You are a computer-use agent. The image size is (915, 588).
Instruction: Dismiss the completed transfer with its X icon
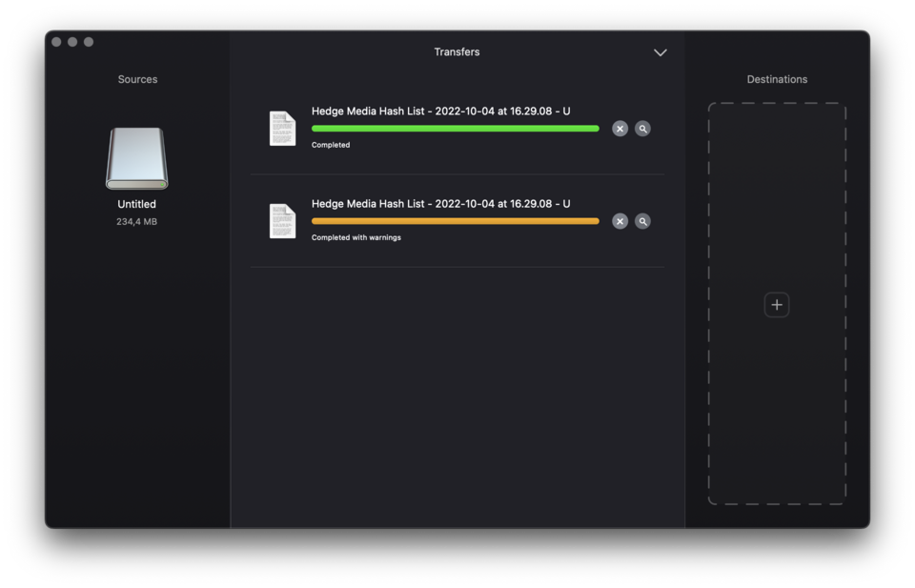(620, 128)
